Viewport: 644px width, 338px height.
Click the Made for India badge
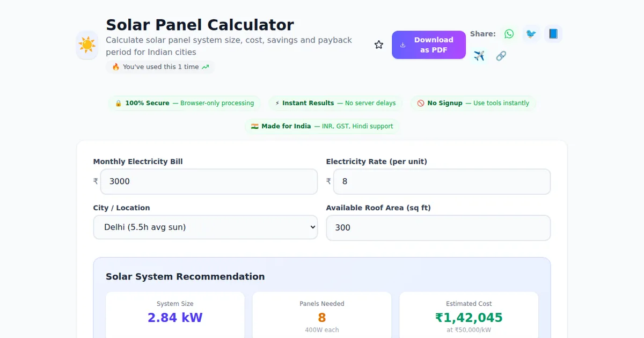322,126
